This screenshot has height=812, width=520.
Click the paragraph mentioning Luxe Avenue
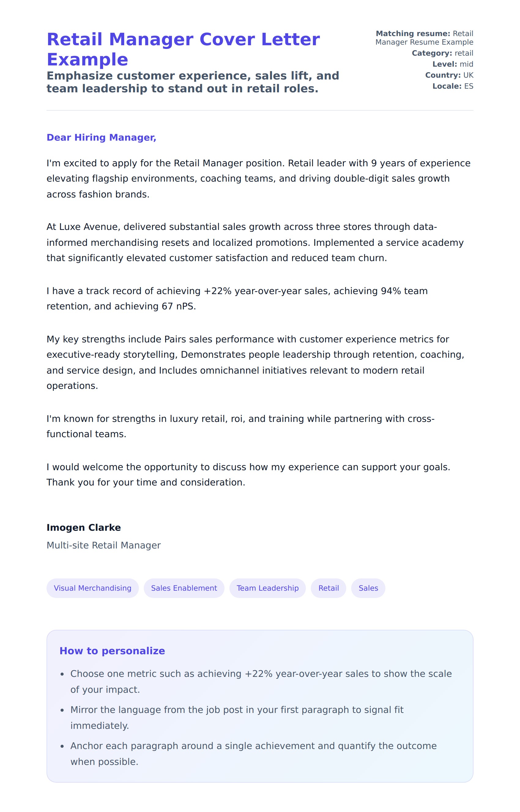(255, 242)
